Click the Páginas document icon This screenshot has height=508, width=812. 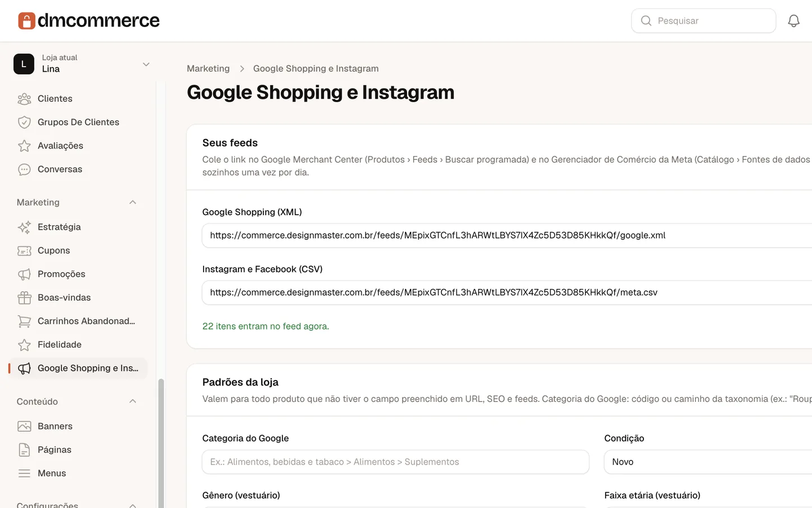[24, 450]
